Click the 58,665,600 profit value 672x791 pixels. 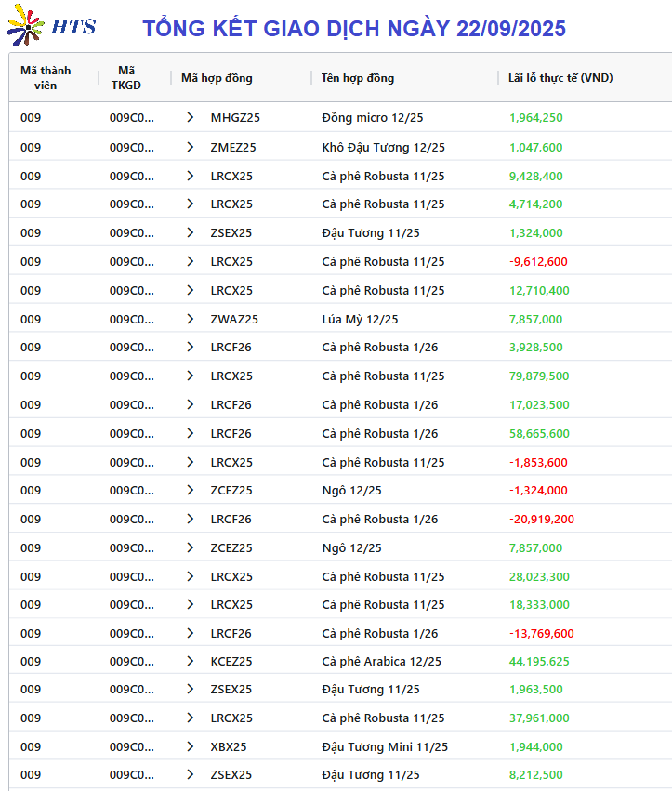(539, 434)
